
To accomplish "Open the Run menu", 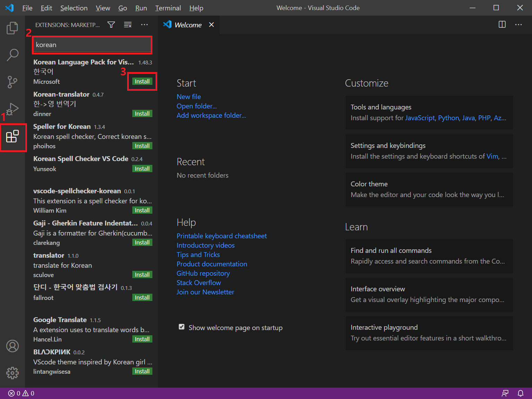I will pyautogui.click(x=141, y=8).
